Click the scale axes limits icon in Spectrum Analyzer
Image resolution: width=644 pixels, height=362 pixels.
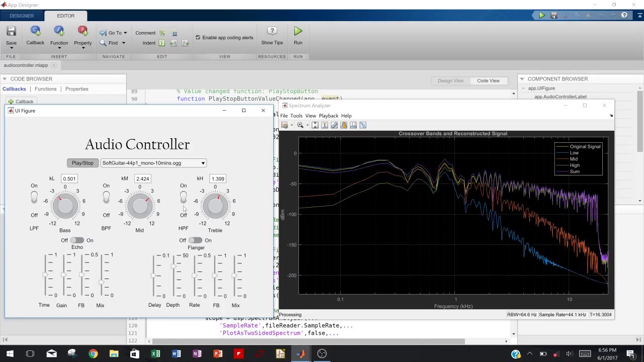(315, 125)
